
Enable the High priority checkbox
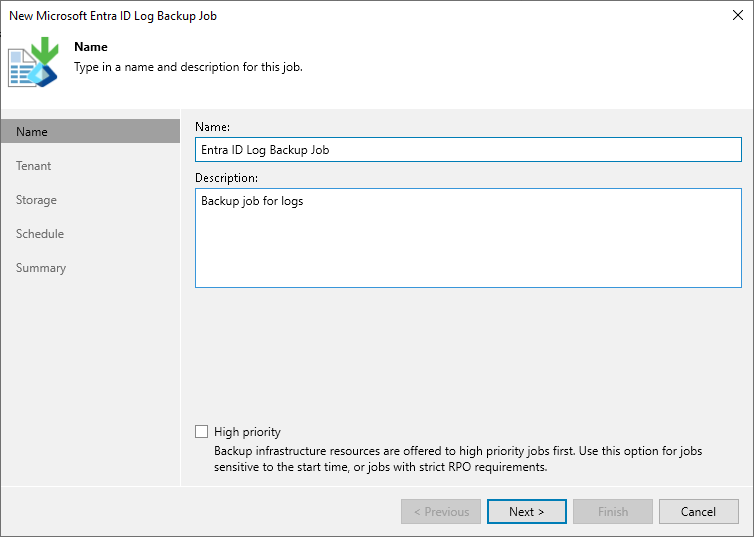(x=202, y=432)
